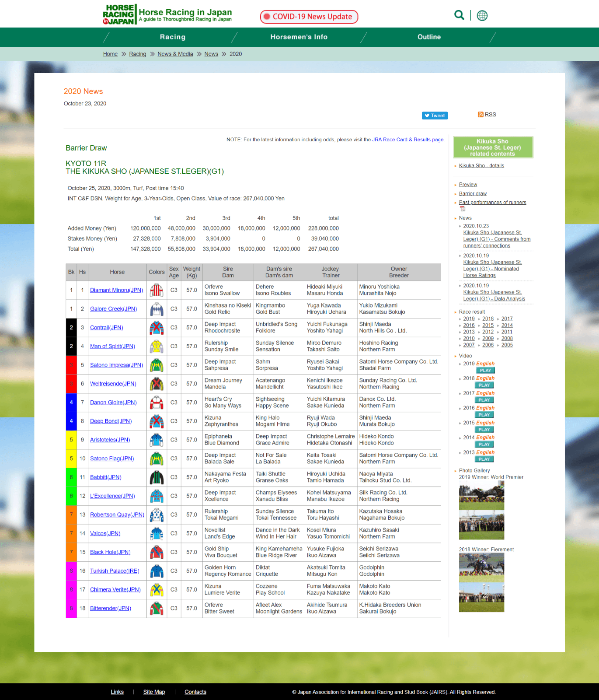Open COVID-19 News Update button

click(x=309, y=17)
